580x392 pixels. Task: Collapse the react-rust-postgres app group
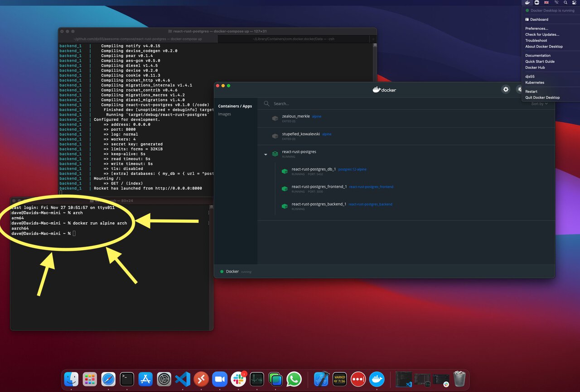coord(266,154)
